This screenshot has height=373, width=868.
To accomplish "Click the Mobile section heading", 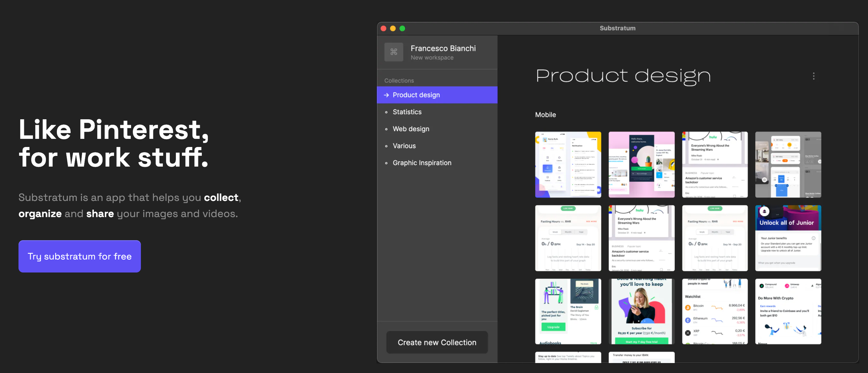I will (x=546, y=115).
